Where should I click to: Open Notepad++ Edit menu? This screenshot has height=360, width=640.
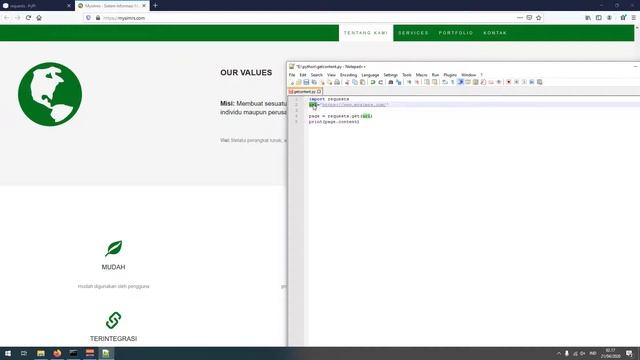coord(303,75)
